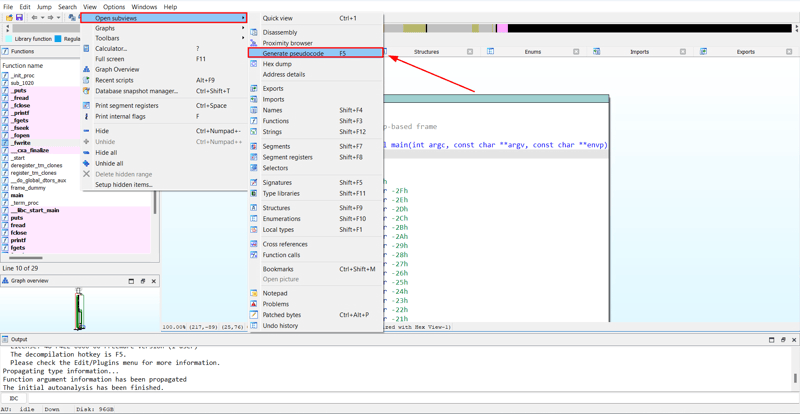This screenshot has height=414, width=800.
Task: Click the Problems warning icon
Action: [254, 304]
